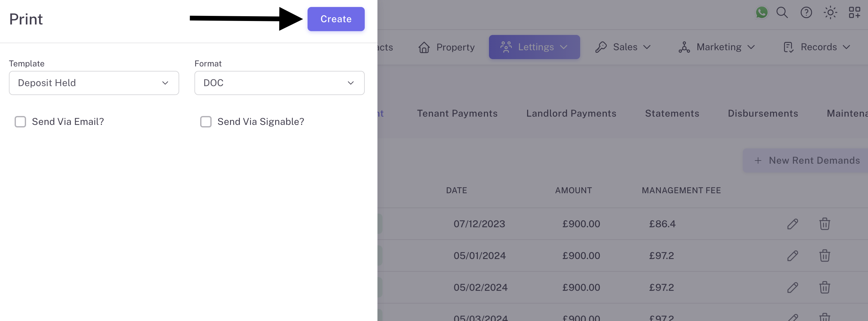Screen dimensions: 868x321
Task: Toggle light mode with sun icon
Action: 830,13
